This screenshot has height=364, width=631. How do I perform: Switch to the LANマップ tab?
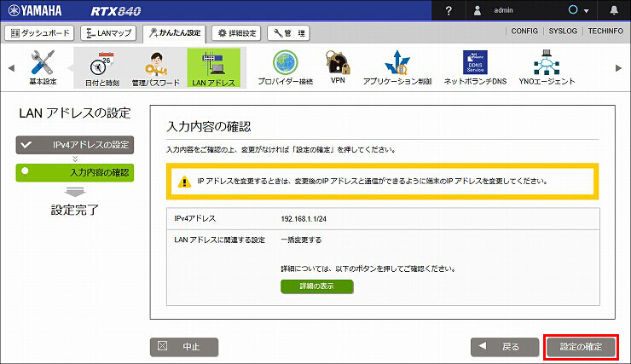click(108, 33)
